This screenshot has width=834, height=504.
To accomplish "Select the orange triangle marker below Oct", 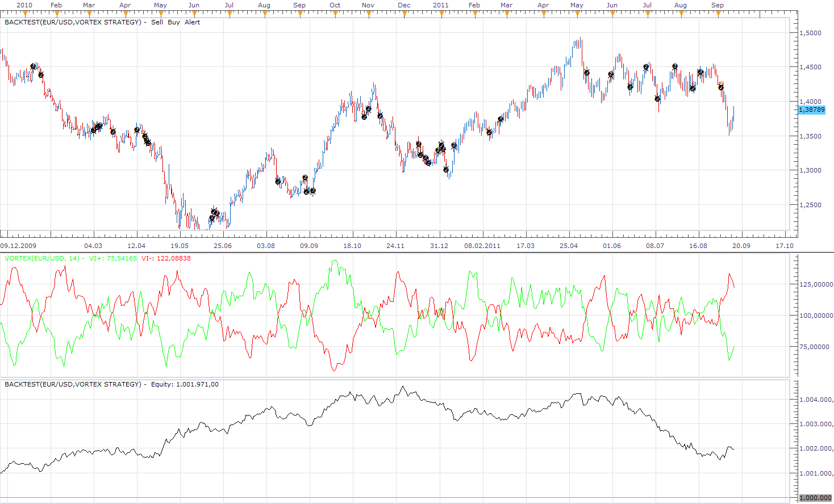I will coord(335,14).
